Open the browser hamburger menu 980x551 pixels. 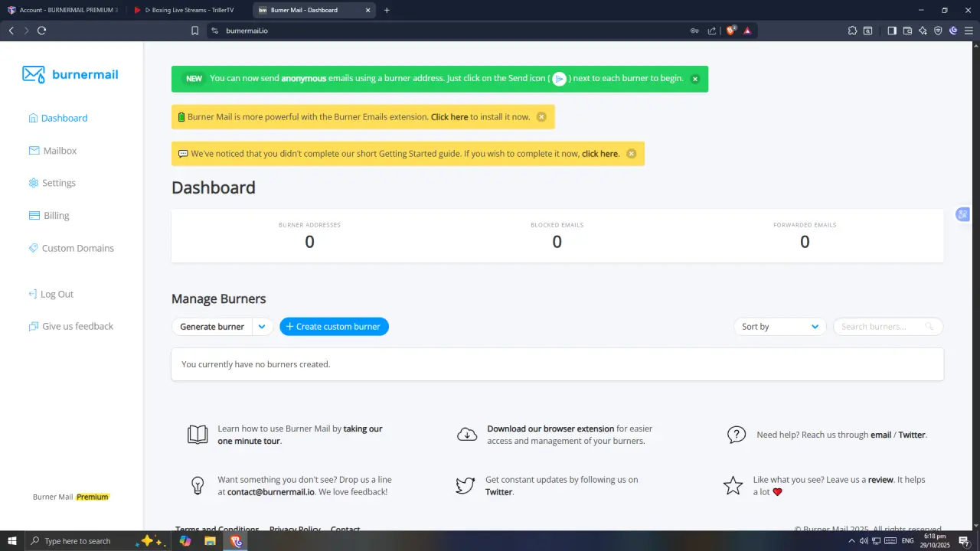pos(969,31)
